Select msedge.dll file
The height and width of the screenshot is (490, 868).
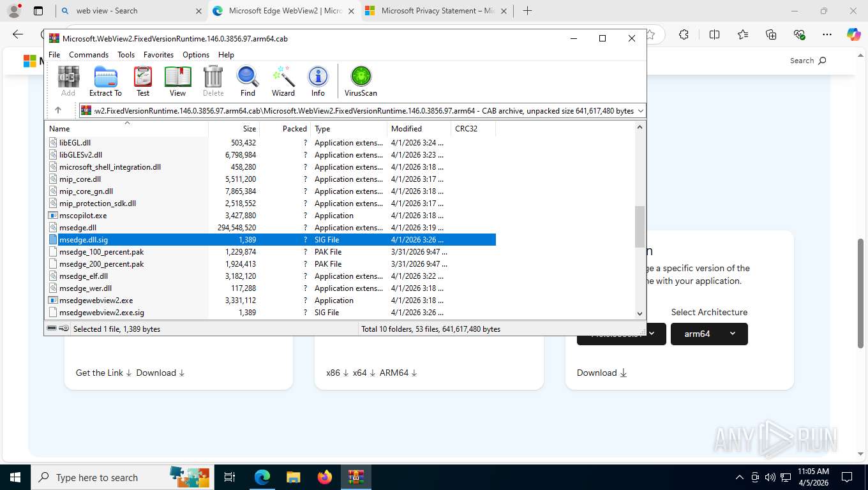click(271, 228)
